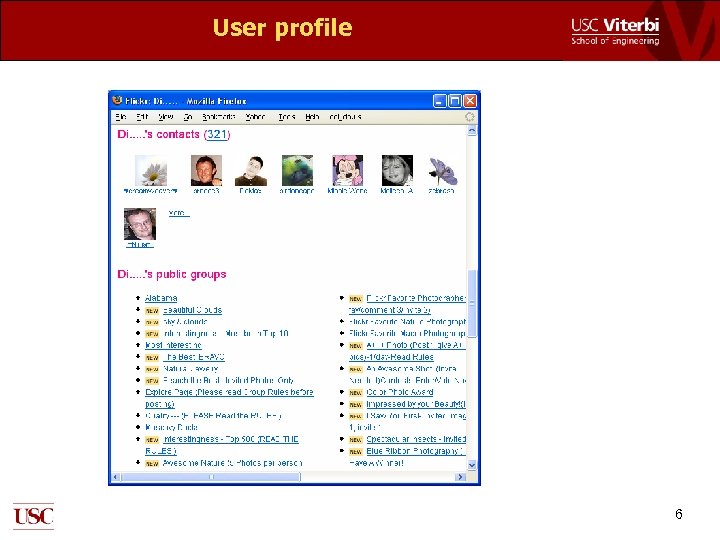This screenshot has height=540, width=720.
Task: Open the del.icio.us menu
Action: click(x=345, y=117)
